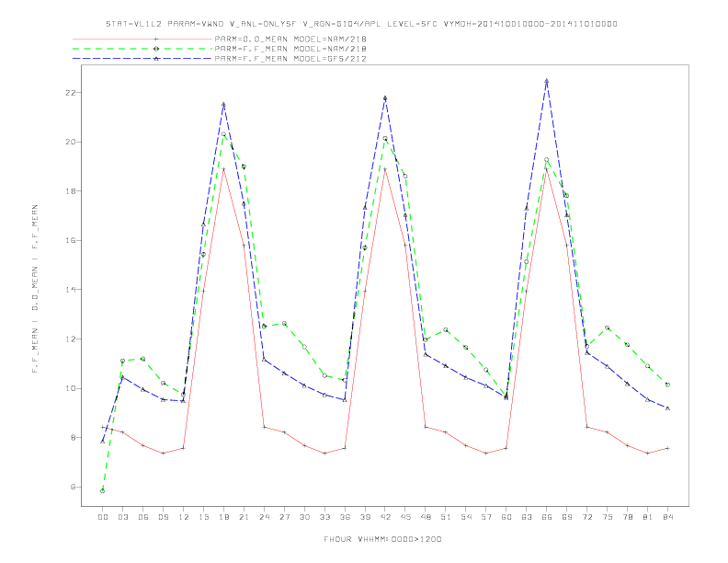Click x-axis tick label 36
The width and height of the screenshot is (728, 563).
345,517
